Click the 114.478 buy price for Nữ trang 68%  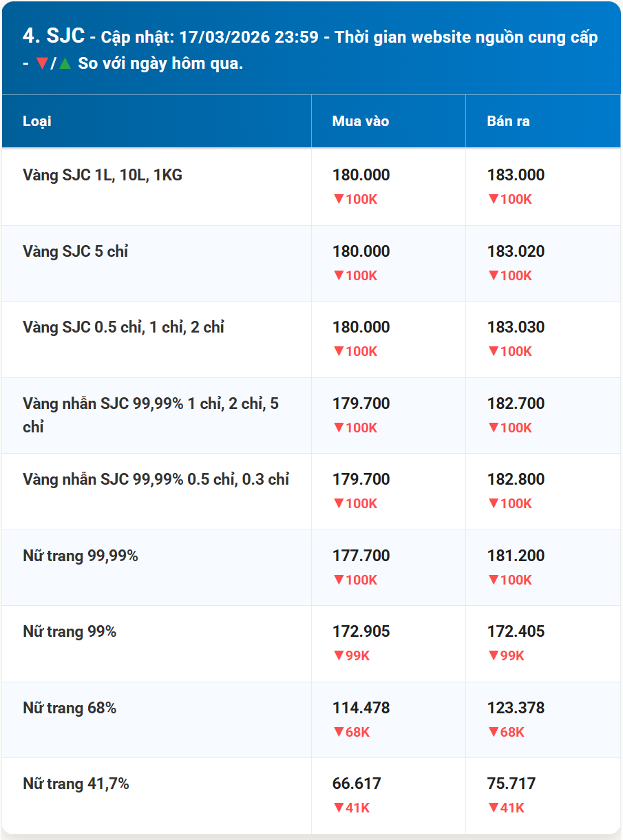click(x=361, y=708)
